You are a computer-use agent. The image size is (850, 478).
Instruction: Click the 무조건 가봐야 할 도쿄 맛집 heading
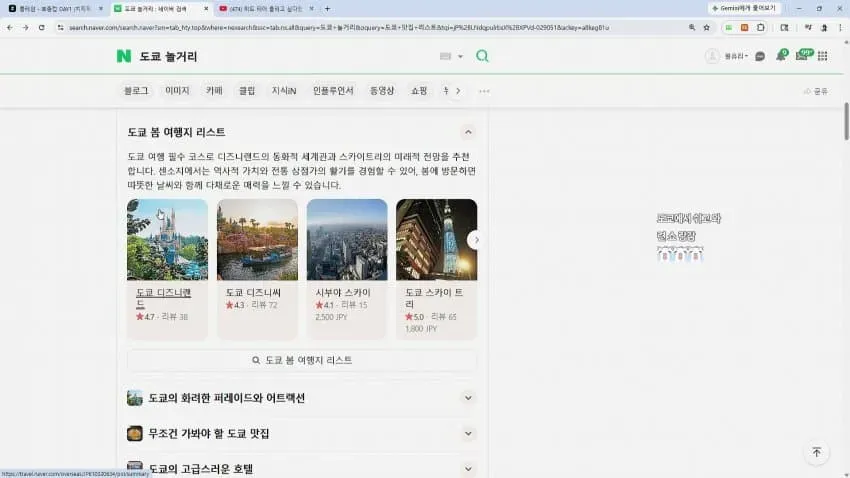(x=209, y=434)
